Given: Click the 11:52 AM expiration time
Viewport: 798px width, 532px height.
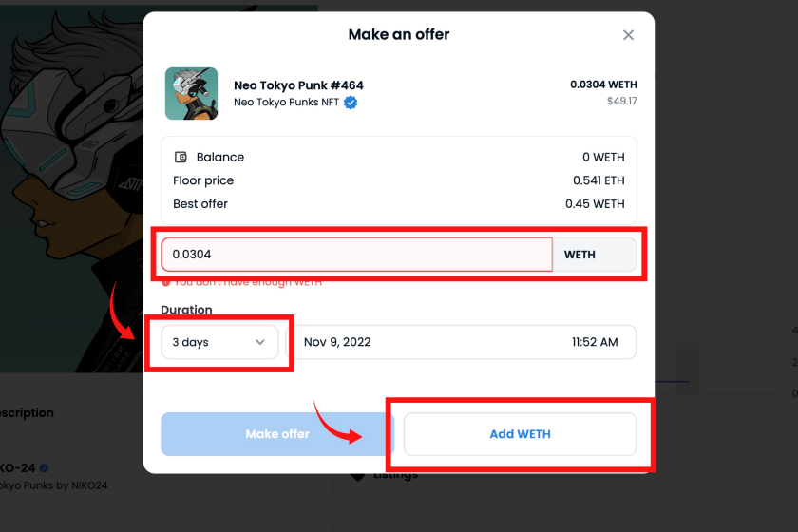Looking at the screenshot, I should coord(595,342).
